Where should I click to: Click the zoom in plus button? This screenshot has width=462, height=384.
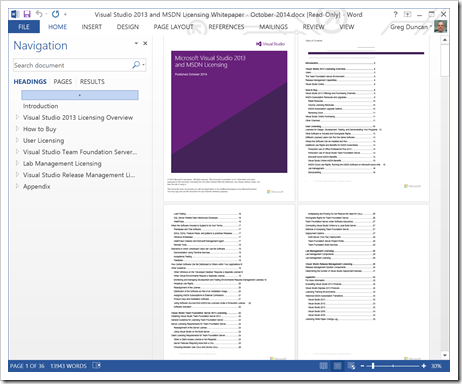click(423, 366)
